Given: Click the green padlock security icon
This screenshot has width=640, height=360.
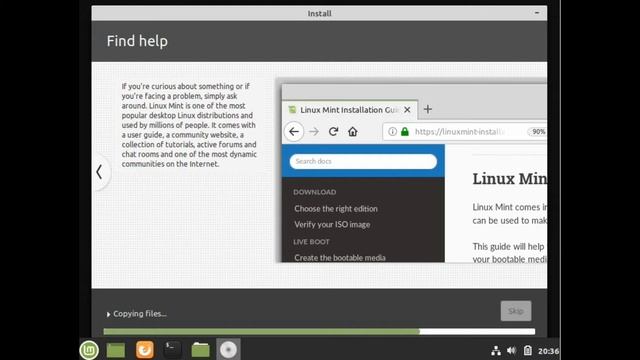Looking at the screenshot, I should (405, 131).
